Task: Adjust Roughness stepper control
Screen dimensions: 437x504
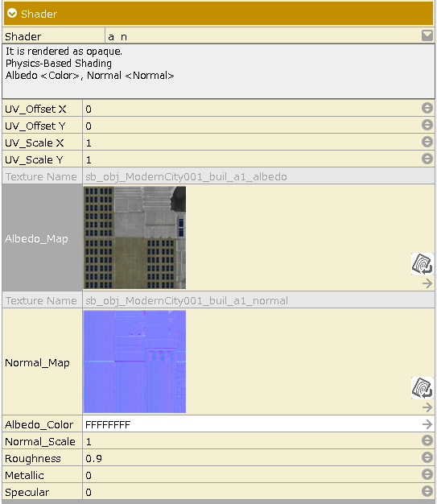Action: 427,457
